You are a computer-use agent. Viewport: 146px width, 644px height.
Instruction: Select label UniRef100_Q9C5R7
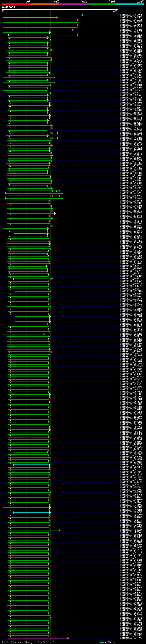pos(131,65)
